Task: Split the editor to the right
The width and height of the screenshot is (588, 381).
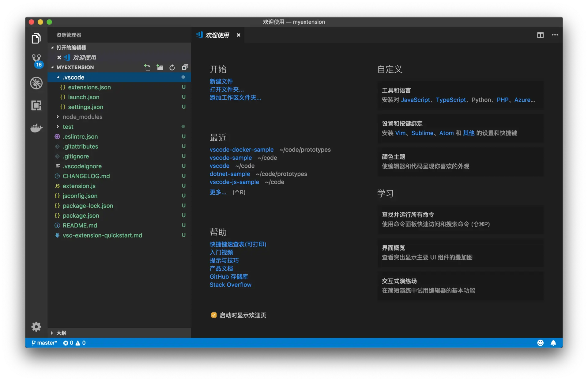Action: (x=540, y=35)
